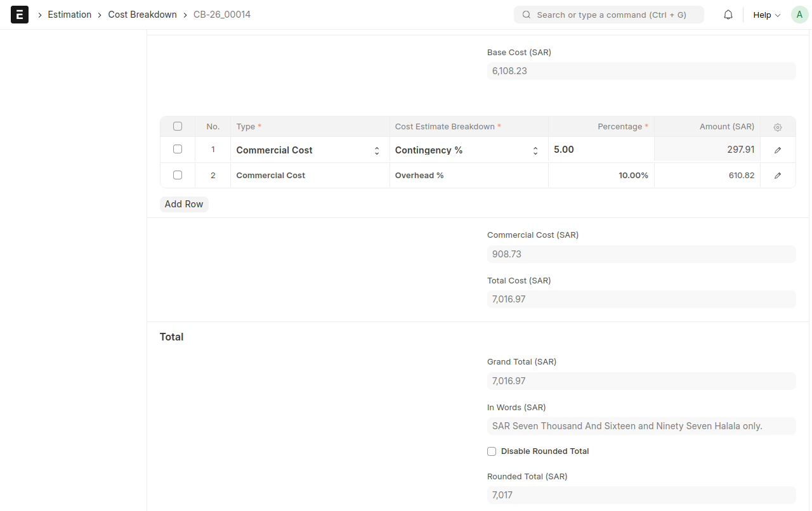812x511 pixels.
Task: Open the Help dropdown menu
Action: click(766, 15)
